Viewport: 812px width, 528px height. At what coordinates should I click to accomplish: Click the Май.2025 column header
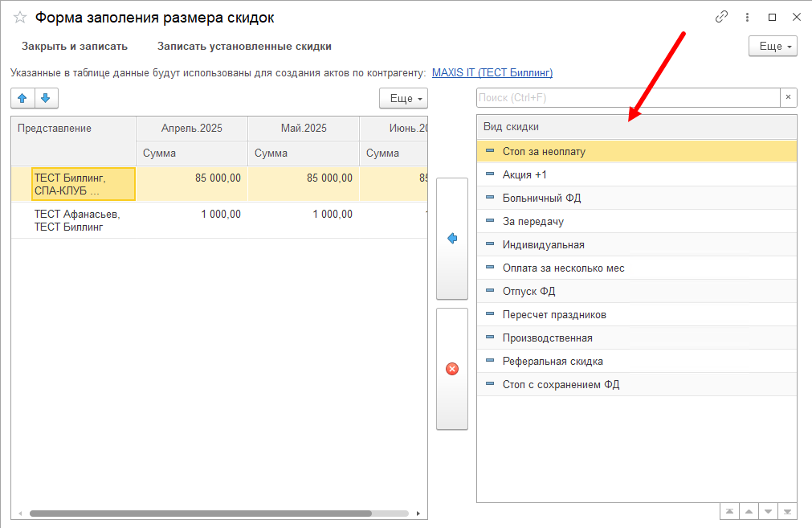pyautogui.click(x=304, y=128)
